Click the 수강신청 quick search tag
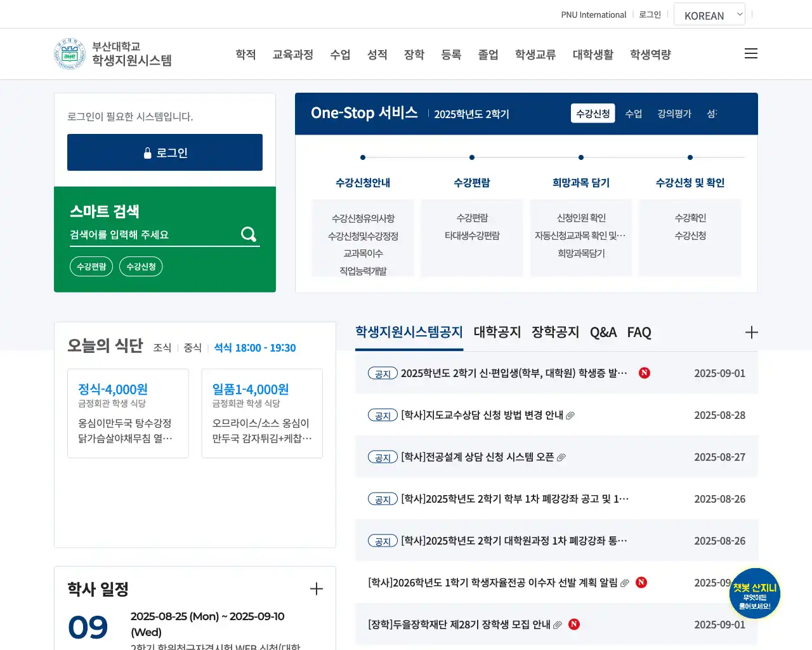Image resolution: width=812 pixels, height=650 pixels. [141, 267]
